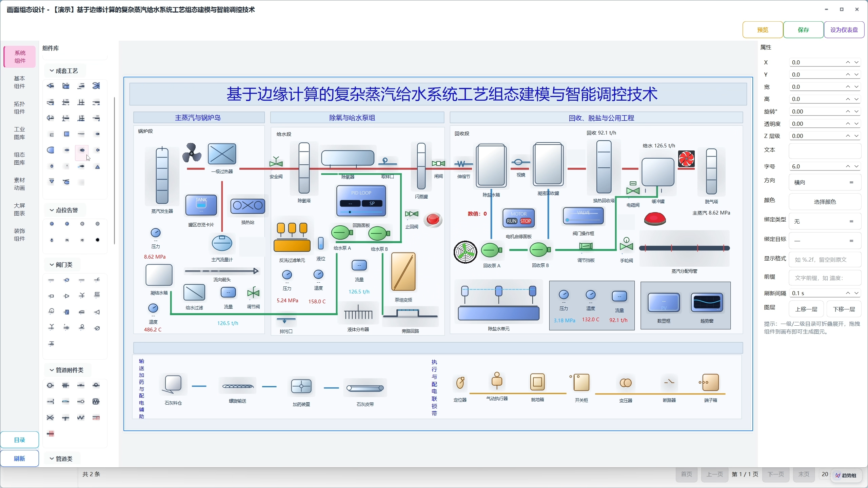The width and height of the screenshot is (868, 488).
Task: Click the 设为仪表盘 button
Action: tap(844, 30)
